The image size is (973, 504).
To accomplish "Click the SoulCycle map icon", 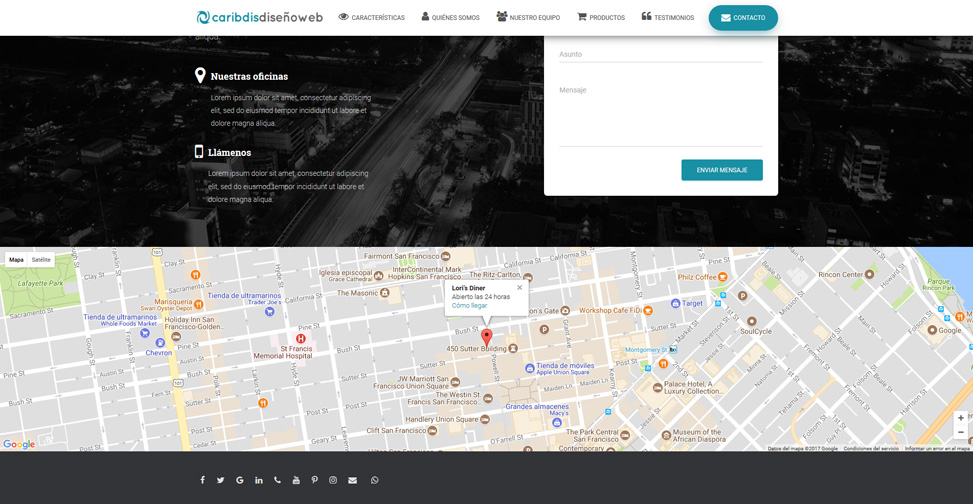I will point(751,321).
